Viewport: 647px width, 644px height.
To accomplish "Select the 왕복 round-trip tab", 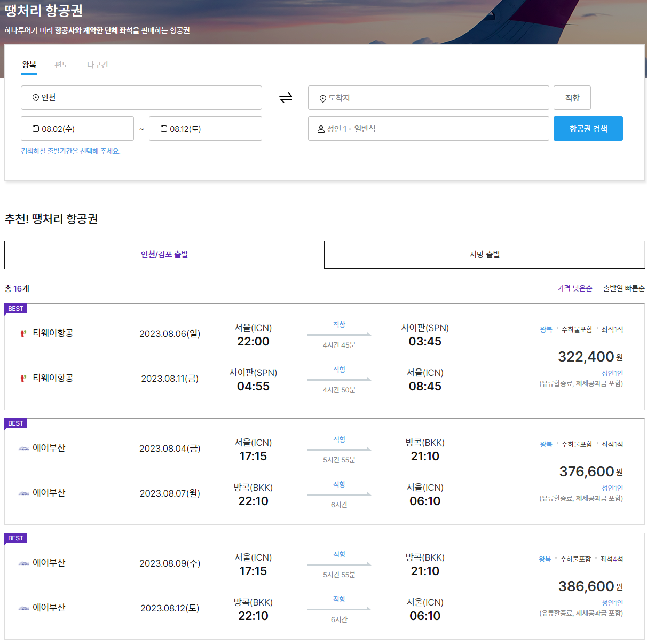I will pyautogui.click(x=29, y=65).
